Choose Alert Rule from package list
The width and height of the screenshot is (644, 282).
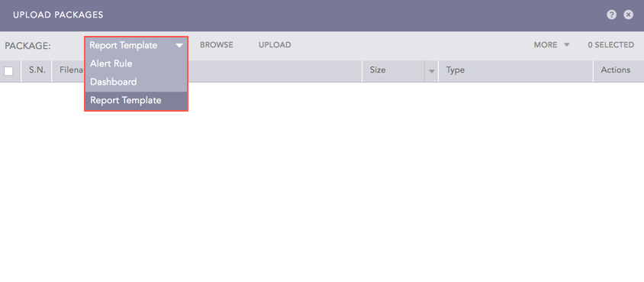click(x=137, y=63)
